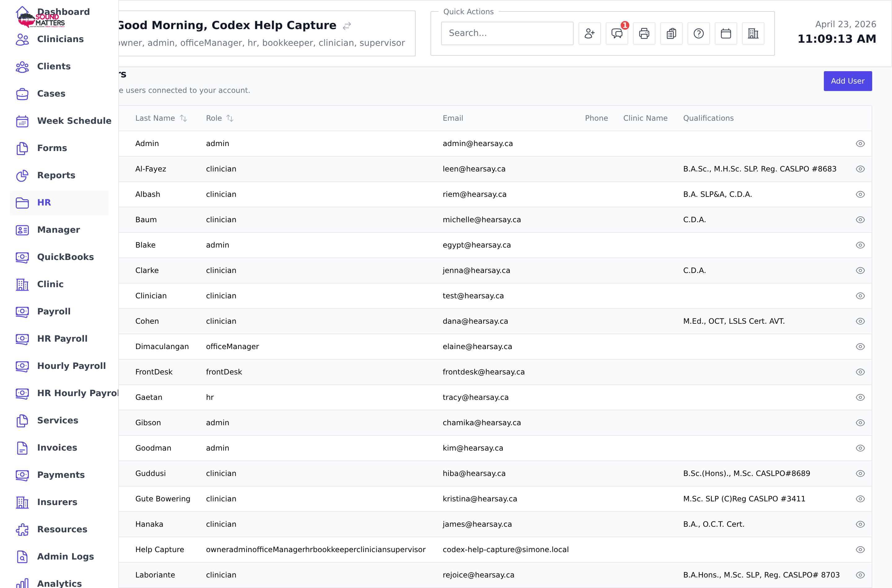Click the Add User button
Image resolution: width=892 pixels, height=588 pixels.
[x=847, y=81]
